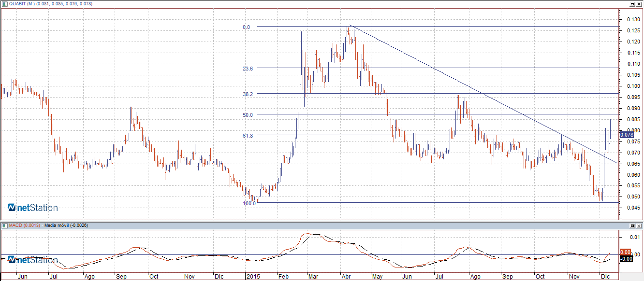Click the May label on time axis
This screenshot has height=281, width=644.
(377, 277)
